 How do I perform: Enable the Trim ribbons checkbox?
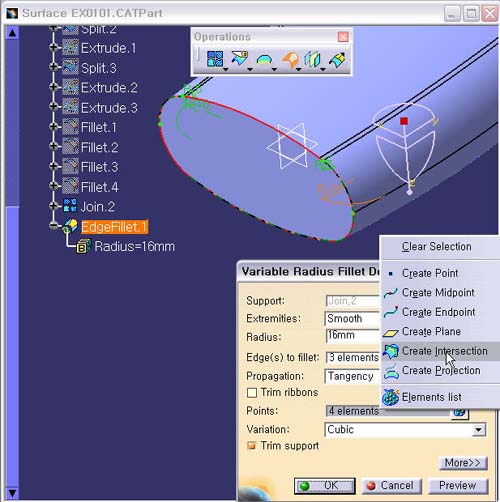tap(252, 392)
